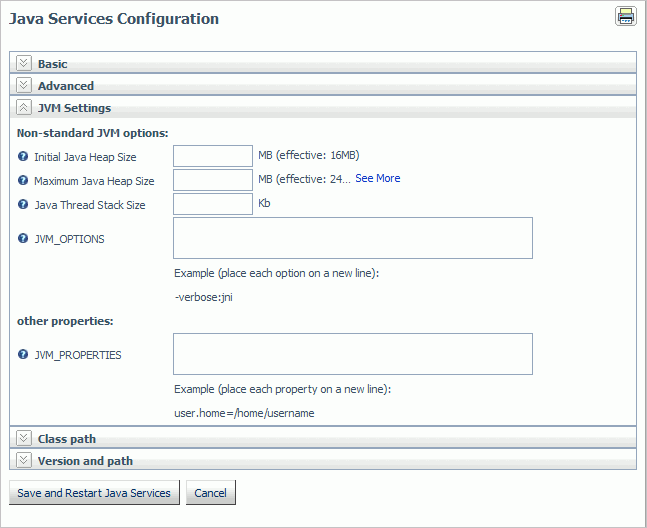The image size is (647, 528).
Task: Open help for Java Thread Stack Size
Action: [x=23, y=204]
